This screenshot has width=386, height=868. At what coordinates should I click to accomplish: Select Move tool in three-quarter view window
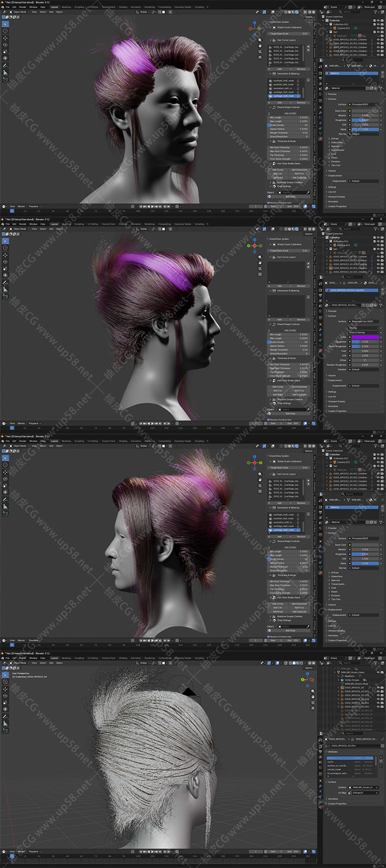coord(5,38)
